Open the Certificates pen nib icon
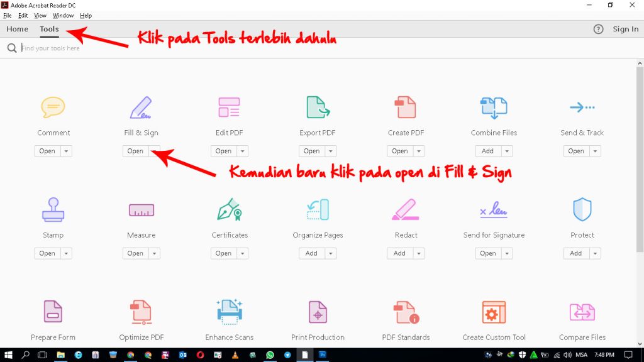The image size is (644, 362). pyautogui.click(x=229, y=210)
